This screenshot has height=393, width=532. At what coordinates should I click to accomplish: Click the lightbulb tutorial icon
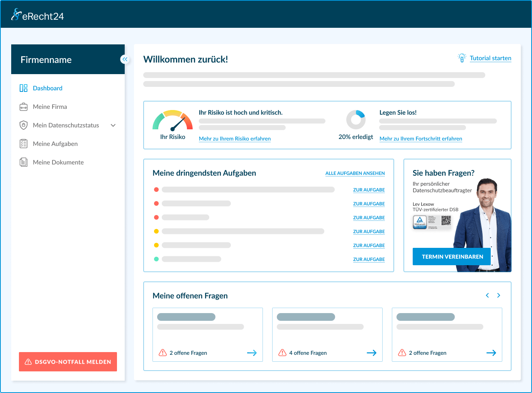pyautogui.click(x=462, y=58)
